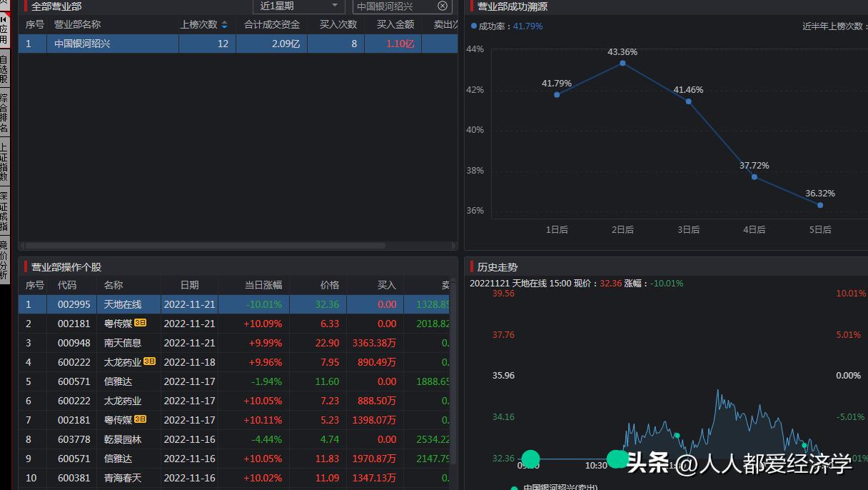The height and width of the screenshot is (490, 868).
Task: Switch to the 综合排名 sidebar tab
Action: coord(7,107)
